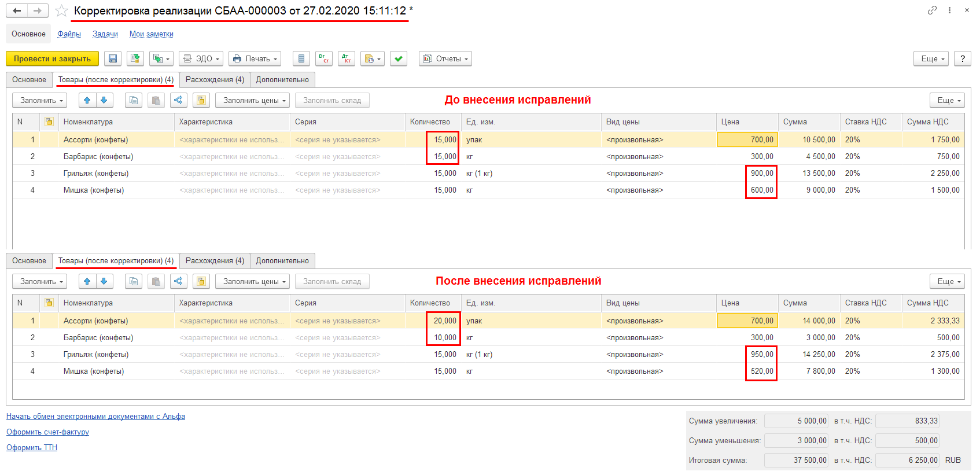Viewport: 980px width, 475px height.
Task: Open the Печать dropdown menu
Action: [x=255, y=58]
